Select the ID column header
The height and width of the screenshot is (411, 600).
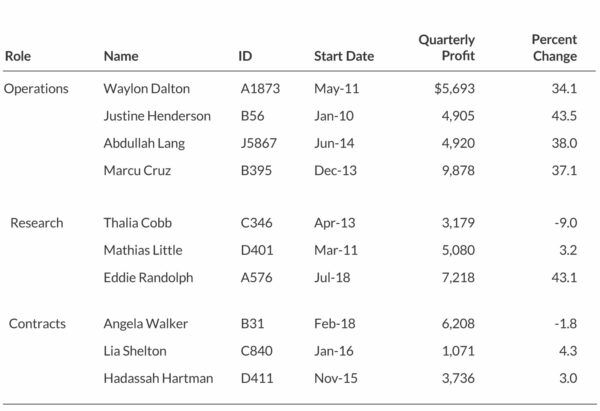click(x=246, y=56)
